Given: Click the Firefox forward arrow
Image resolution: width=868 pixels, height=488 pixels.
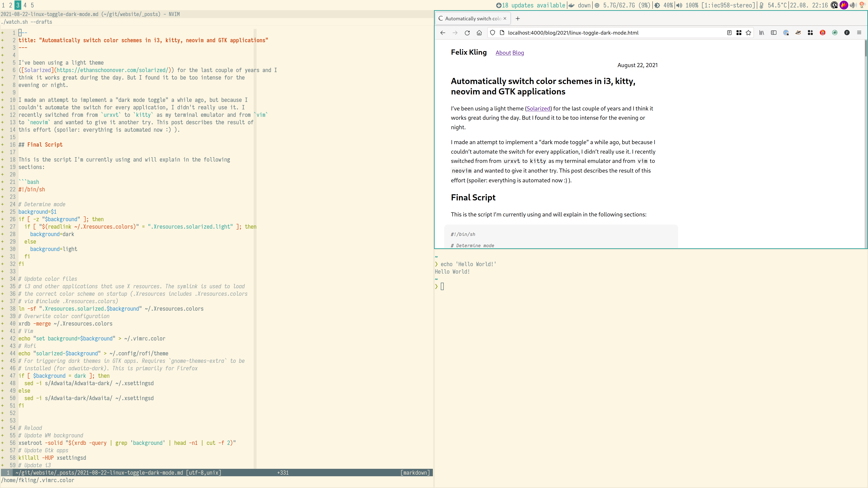Looking at the screenshot, I should 455,33.
